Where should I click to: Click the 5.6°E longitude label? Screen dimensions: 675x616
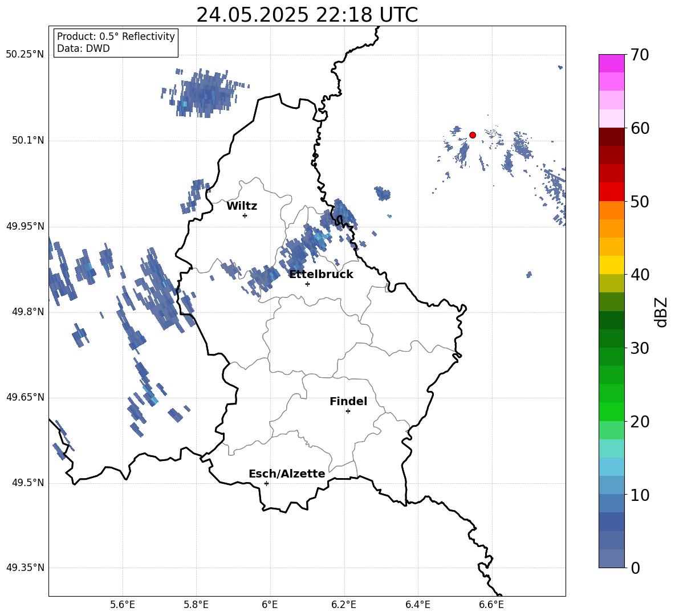(123, 605)
